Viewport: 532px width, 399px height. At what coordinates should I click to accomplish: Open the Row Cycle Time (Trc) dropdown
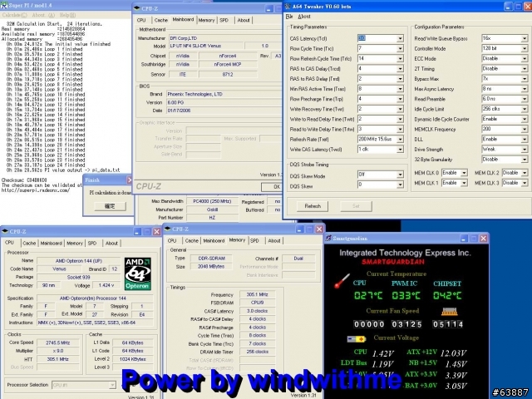coord(401,49)
